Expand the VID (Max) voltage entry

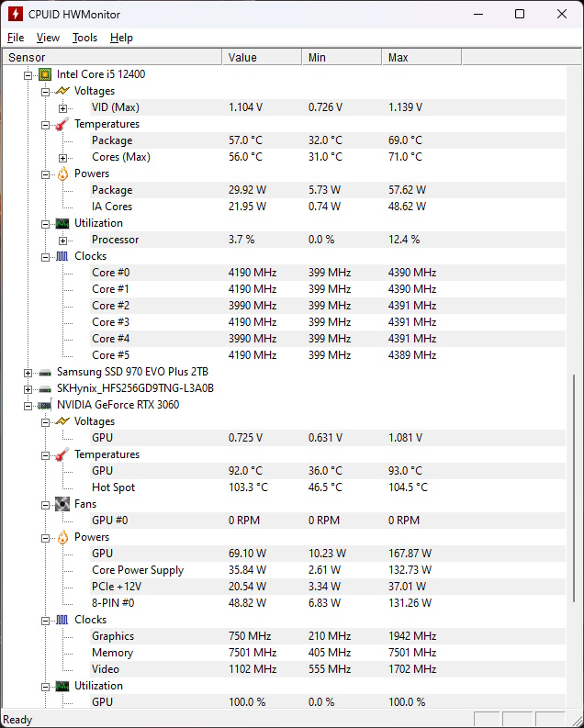coord(62,108)
